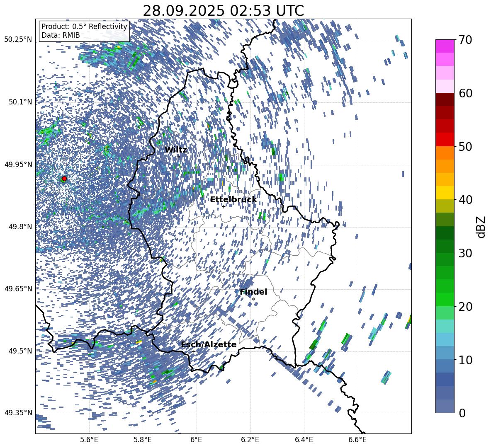Click the red radar site marker
This screenshot has height=448, width=491.
click(64, 179)
